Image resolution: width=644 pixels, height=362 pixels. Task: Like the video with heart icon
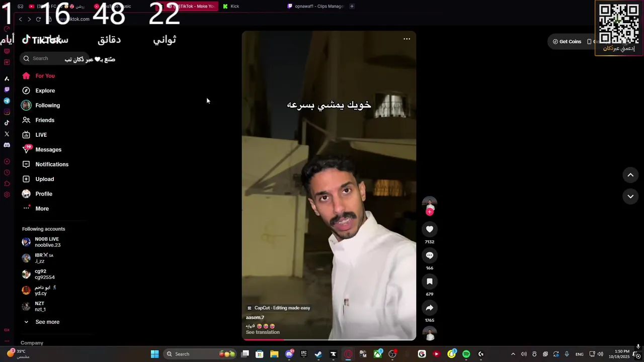430,229
